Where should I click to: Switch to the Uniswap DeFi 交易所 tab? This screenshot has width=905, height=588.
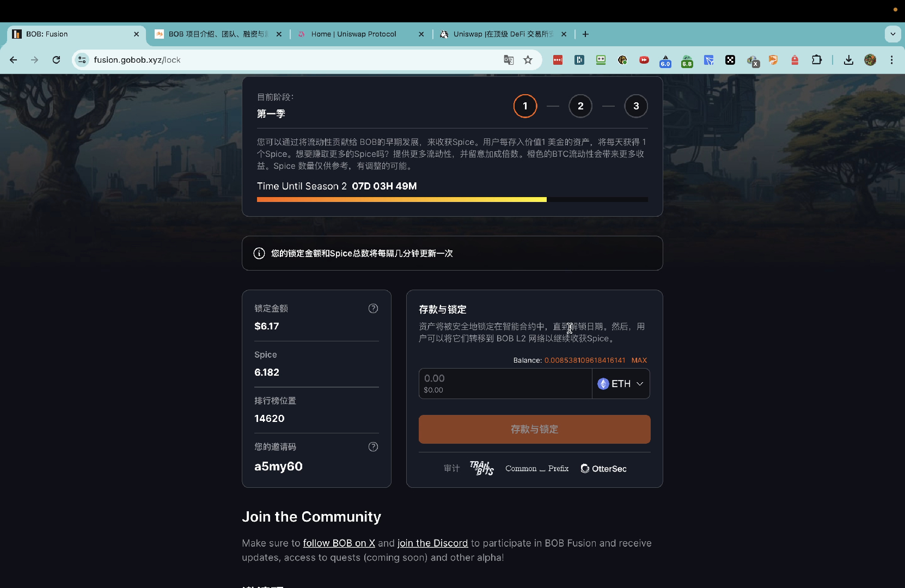(x=502, y=34)
